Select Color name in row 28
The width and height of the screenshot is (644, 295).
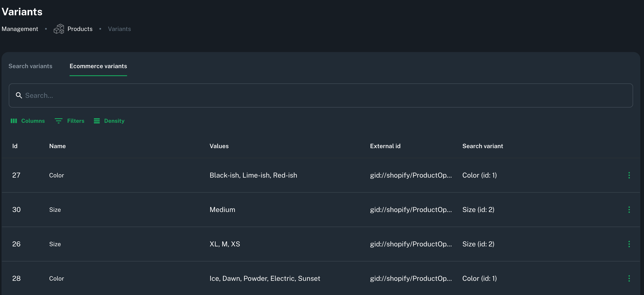click(x=56, y=278)
